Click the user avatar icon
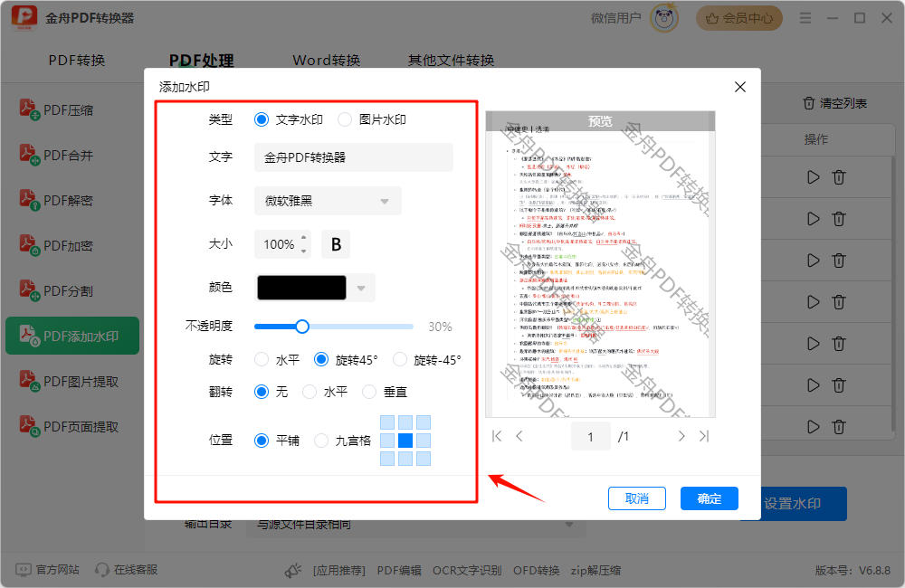 [664, 18]
